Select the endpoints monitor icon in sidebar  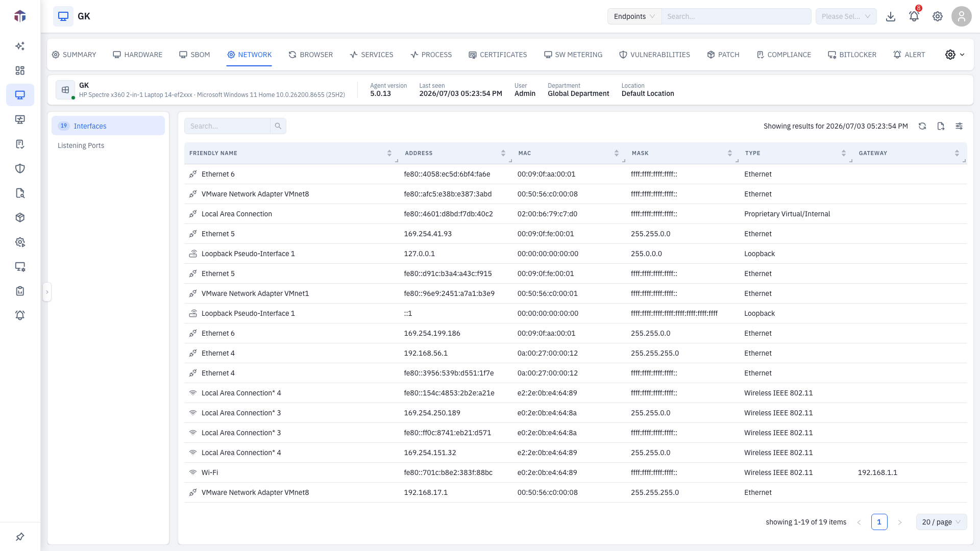point(20,95)
